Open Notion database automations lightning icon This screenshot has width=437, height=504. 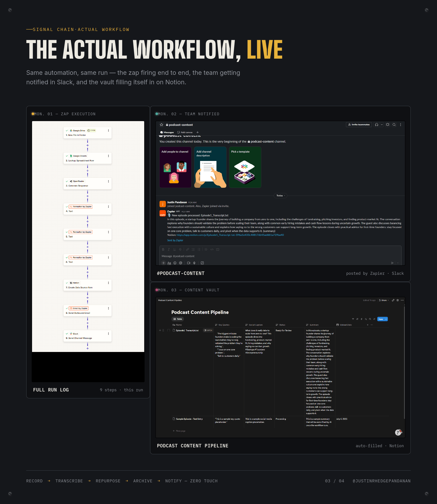361,319
